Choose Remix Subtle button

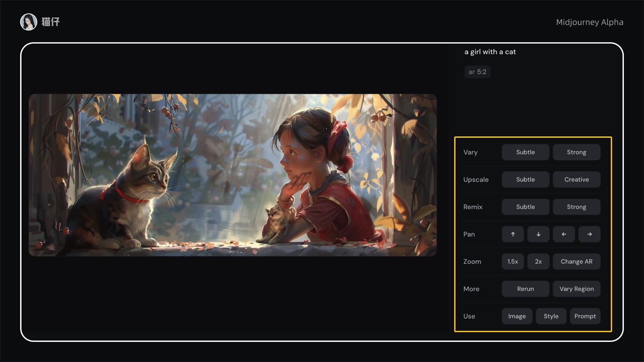(525, 207)
